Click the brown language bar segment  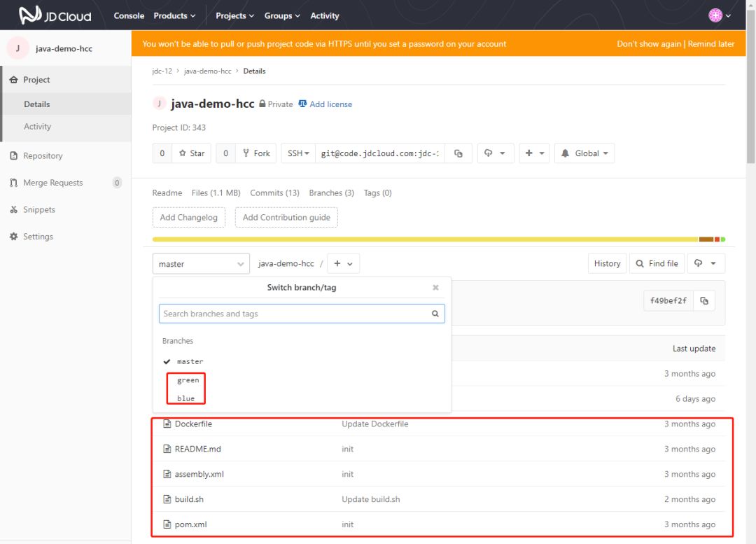tap(706, 239)
